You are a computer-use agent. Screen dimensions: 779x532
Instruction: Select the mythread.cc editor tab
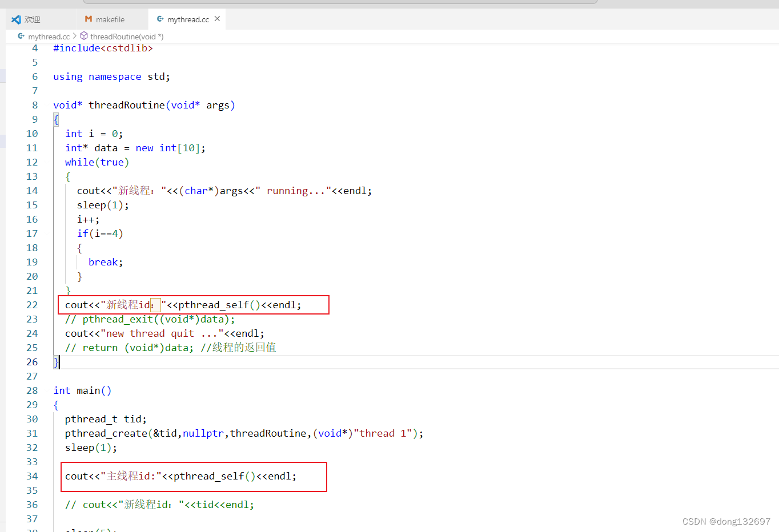coord(187,19)
